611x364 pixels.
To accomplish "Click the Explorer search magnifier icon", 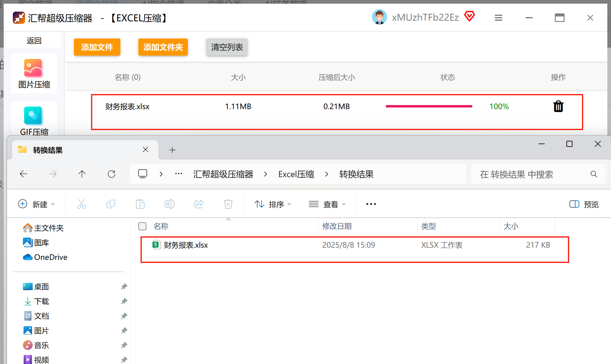I will (x=594, y=174).
